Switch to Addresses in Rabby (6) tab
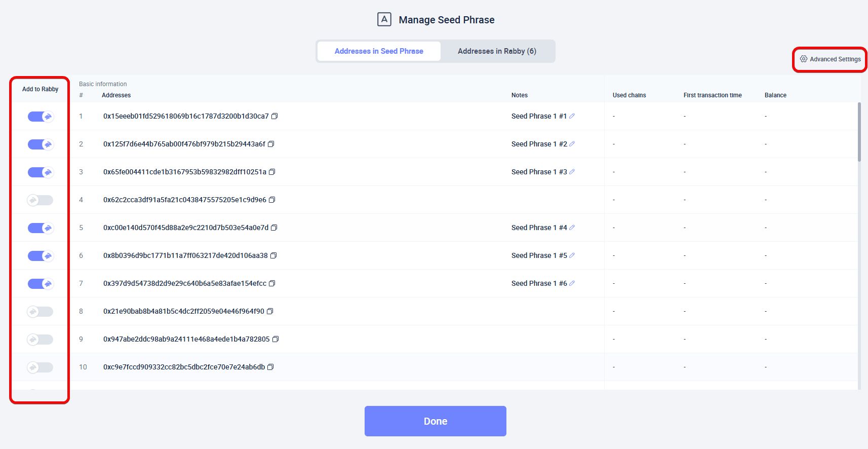This screenshot has height=449, width=868. [x=497, y=51]
